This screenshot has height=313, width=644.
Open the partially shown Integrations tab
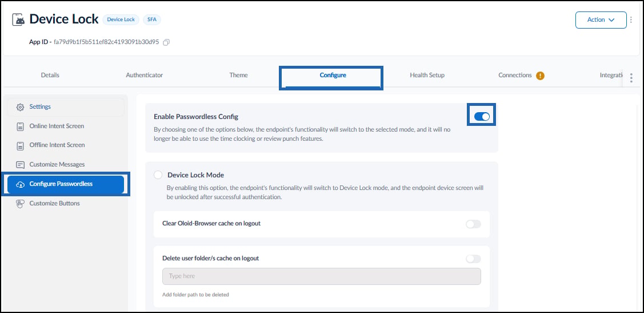point(612,76)
